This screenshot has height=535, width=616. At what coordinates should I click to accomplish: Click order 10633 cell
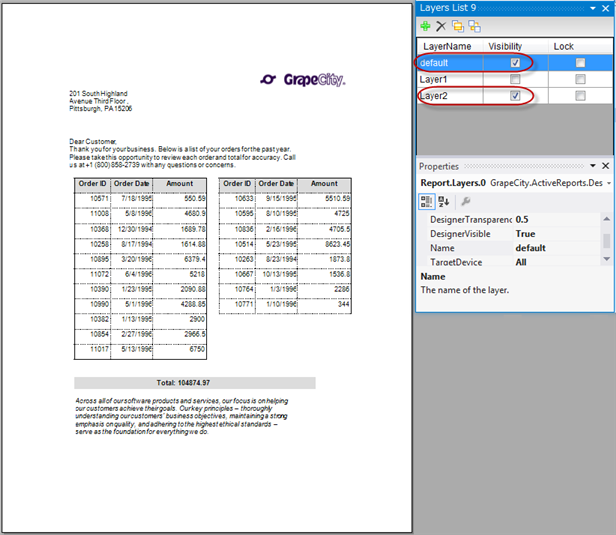237,198
